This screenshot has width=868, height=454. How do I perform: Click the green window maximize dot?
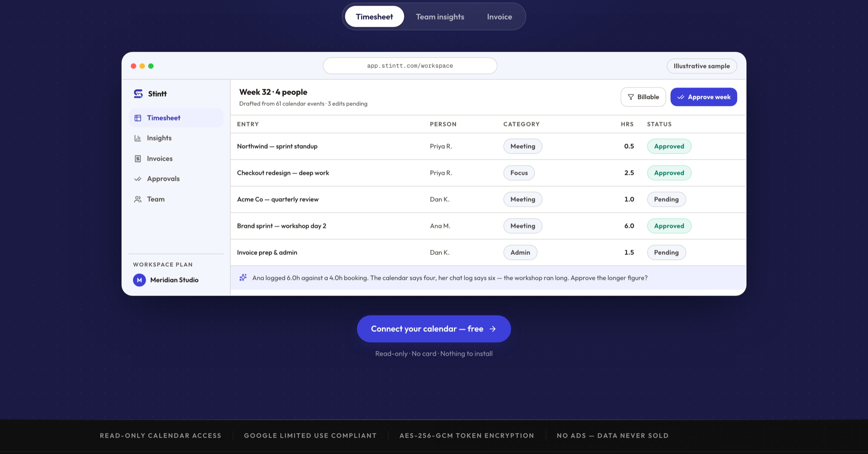[x=151, y=66]
